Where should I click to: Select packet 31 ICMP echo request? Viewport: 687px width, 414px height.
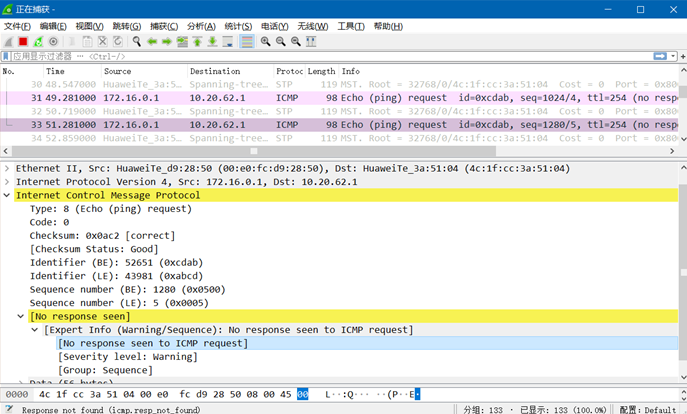click(339, 98)
